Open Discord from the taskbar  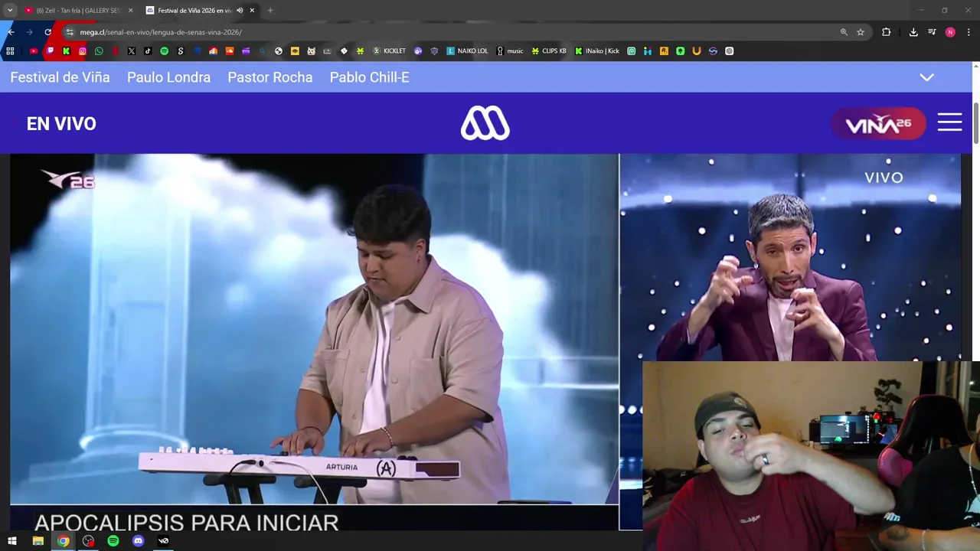pyautogui.click(x=138, y=541)
